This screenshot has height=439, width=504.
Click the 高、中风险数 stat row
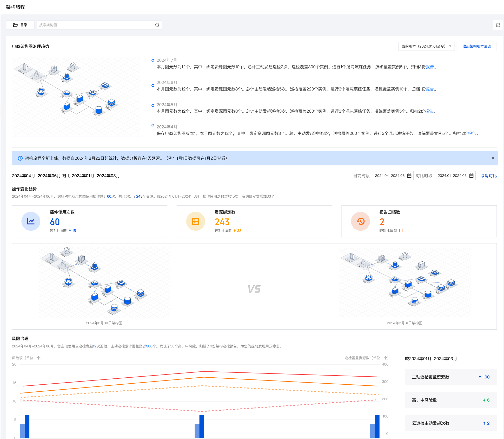click(x=451, y=400)
